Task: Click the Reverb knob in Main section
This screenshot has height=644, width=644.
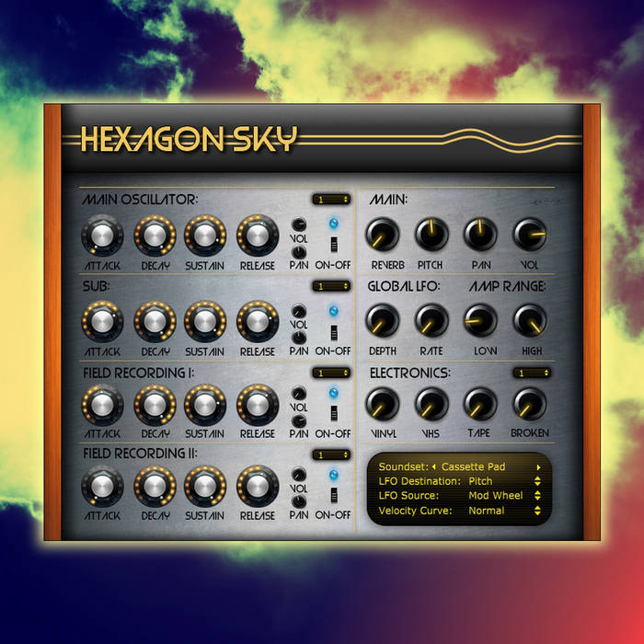Action: tap(382, 236)
